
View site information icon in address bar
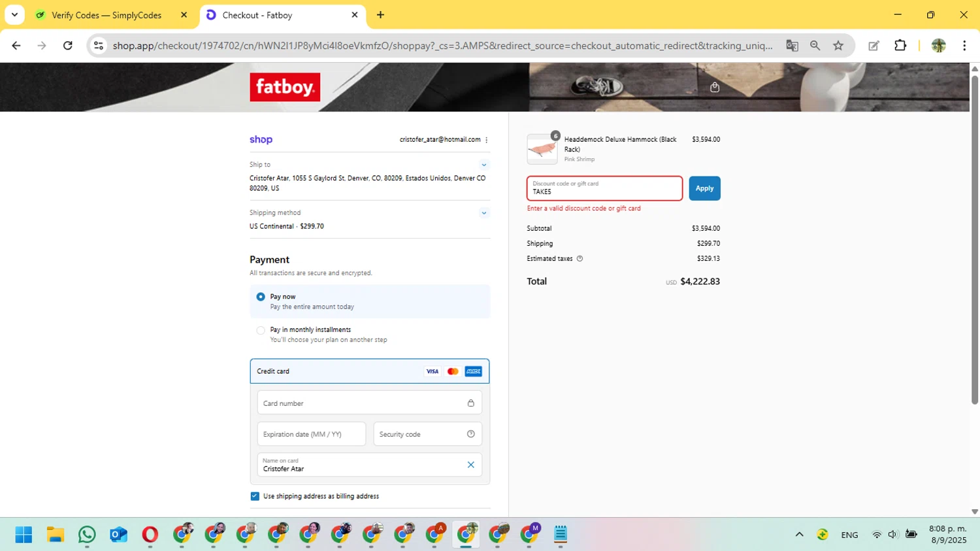tap(99, 46)
